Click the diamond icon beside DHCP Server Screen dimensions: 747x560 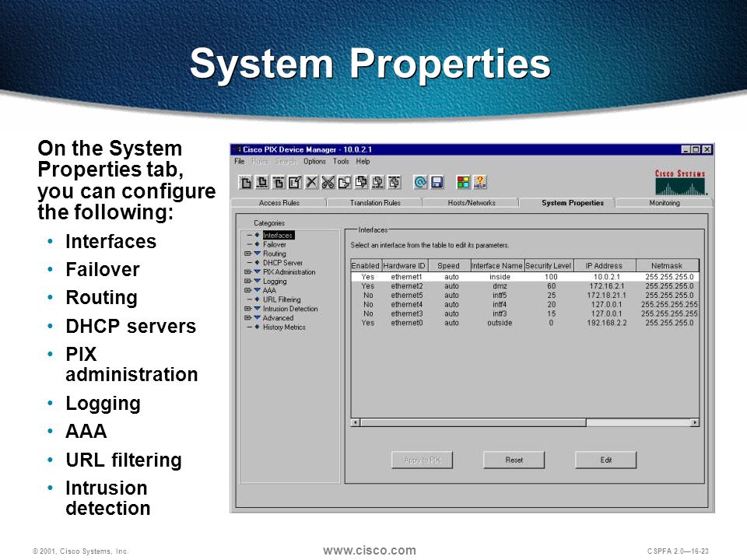pos(258,263)
